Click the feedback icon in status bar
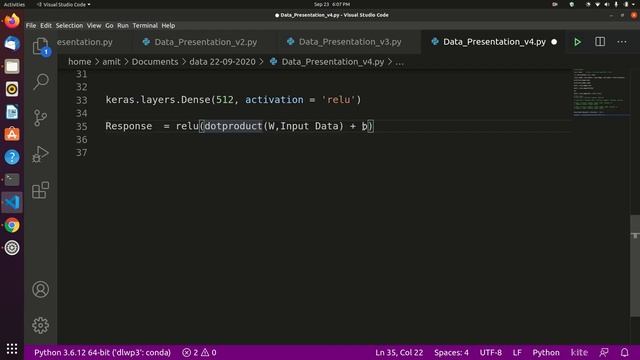Screen dimensions: 640x360 coord(604,352)
